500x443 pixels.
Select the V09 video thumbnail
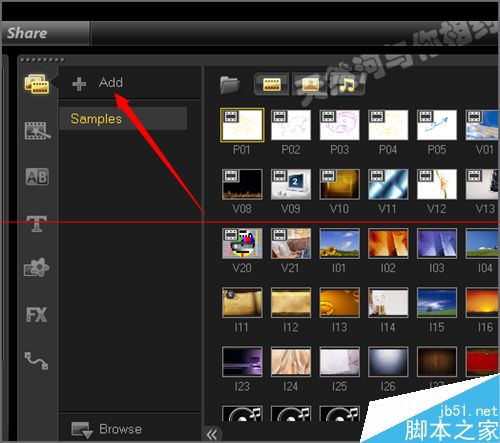(291, 184)
